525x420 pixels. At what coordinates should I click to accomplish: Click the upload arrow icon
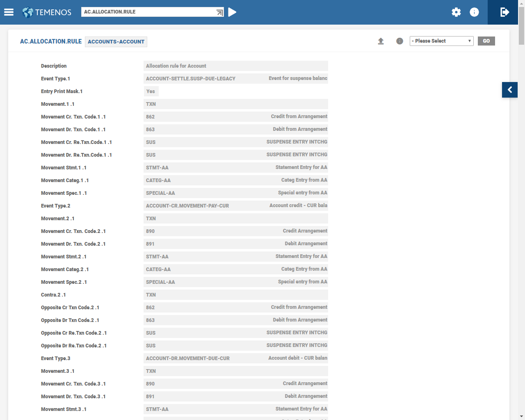point(381,41)
